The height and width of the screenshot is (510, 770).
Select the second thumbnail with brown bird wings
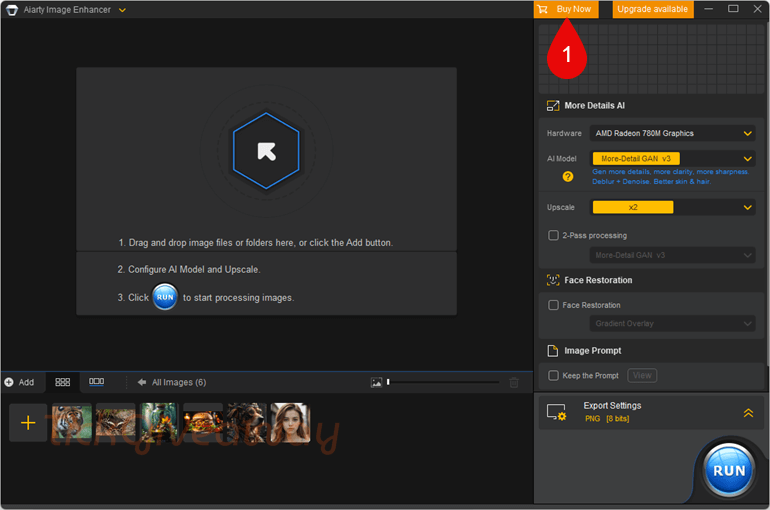pyautogui.click(x=115, y=421)
